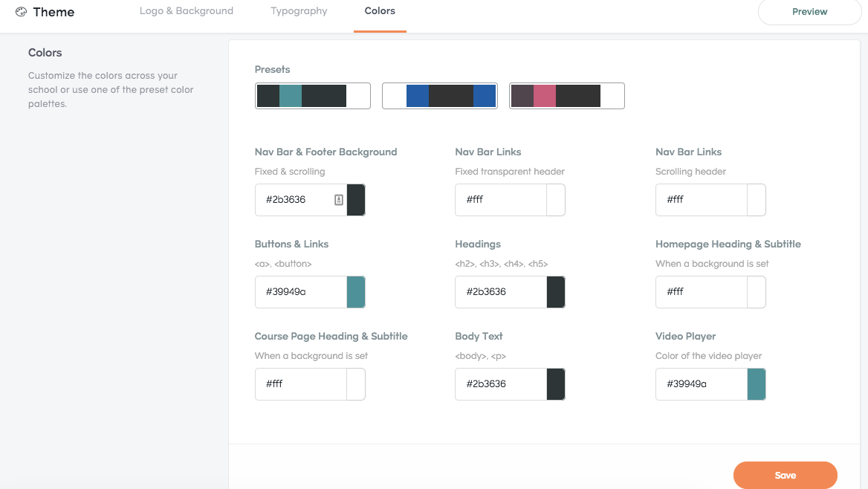
Task: Edit Scrolling header links hex field
Action: (x=702, y=200)
